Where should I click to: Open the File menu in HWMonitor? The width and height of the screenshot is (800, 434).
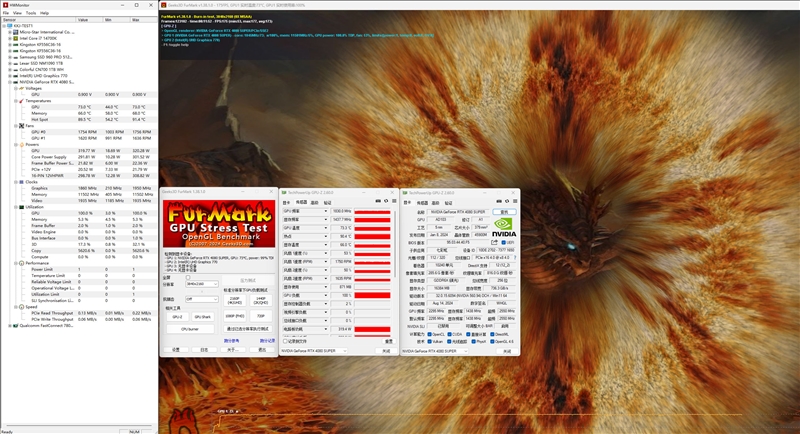tap(6, 13)
